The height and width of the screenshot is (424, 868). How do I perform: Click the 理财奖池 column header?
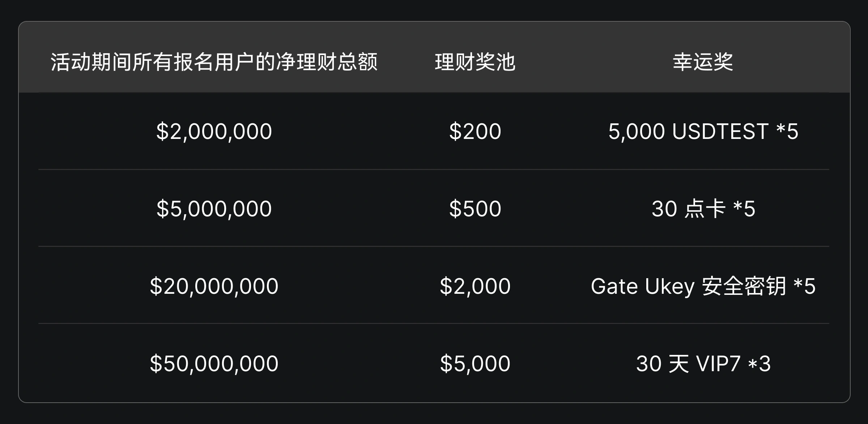click(475, 62)
